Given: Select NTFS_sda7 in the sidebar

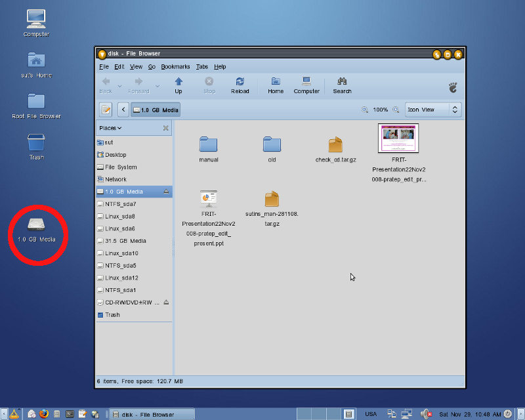Looking at the screenshot, I should coord(134,204).
